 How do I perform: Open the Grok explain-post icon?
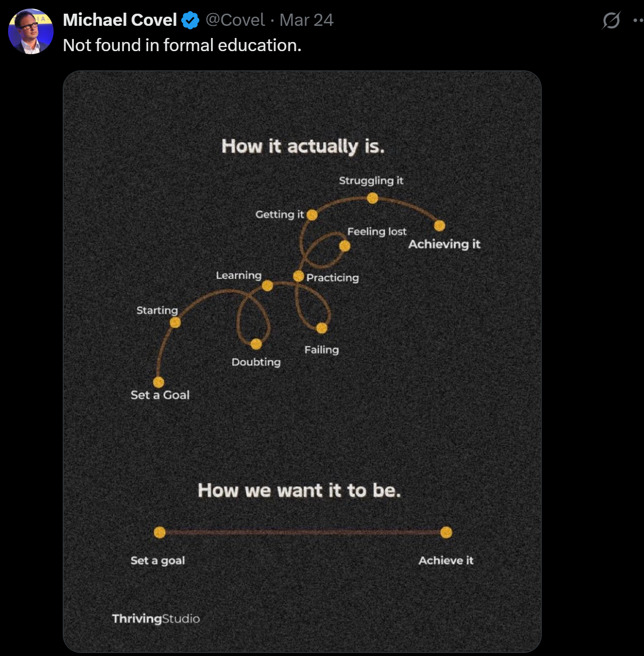(611, 20)
